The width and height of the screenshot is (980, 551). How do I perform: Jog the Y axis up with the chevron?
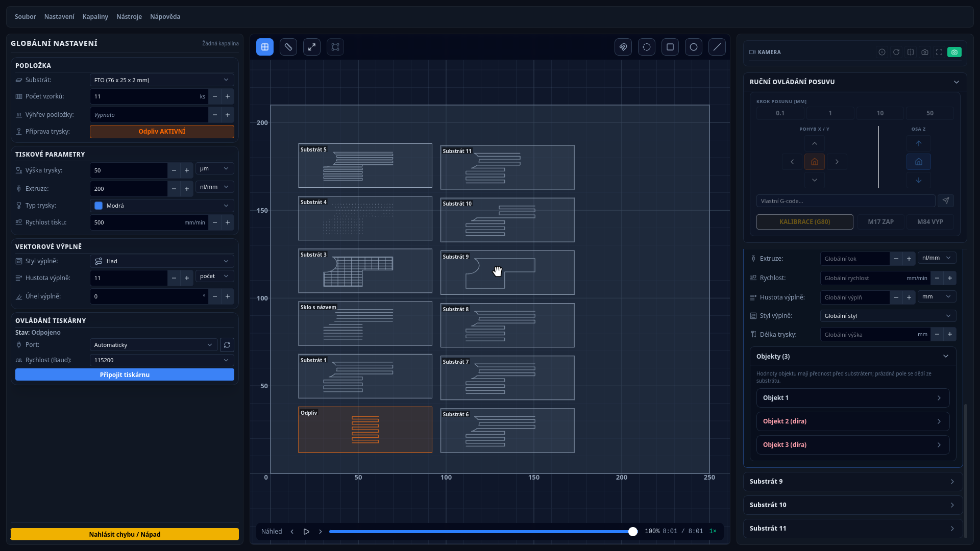point(815,143)
